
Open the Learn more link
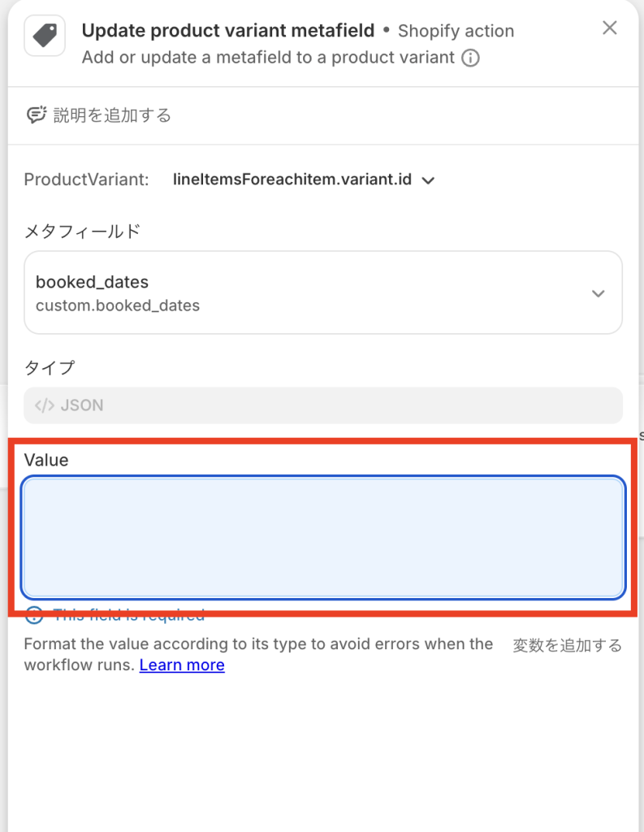[x=182, y=665]
